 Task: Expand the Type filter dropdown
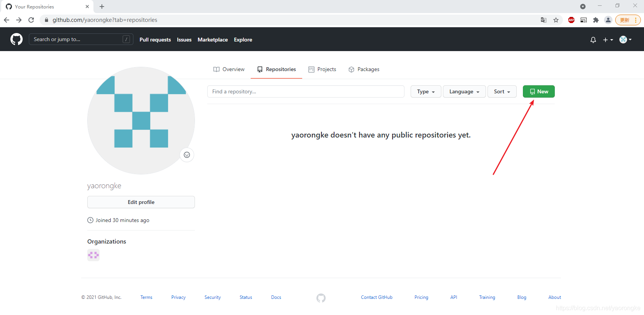pos(426,91)
